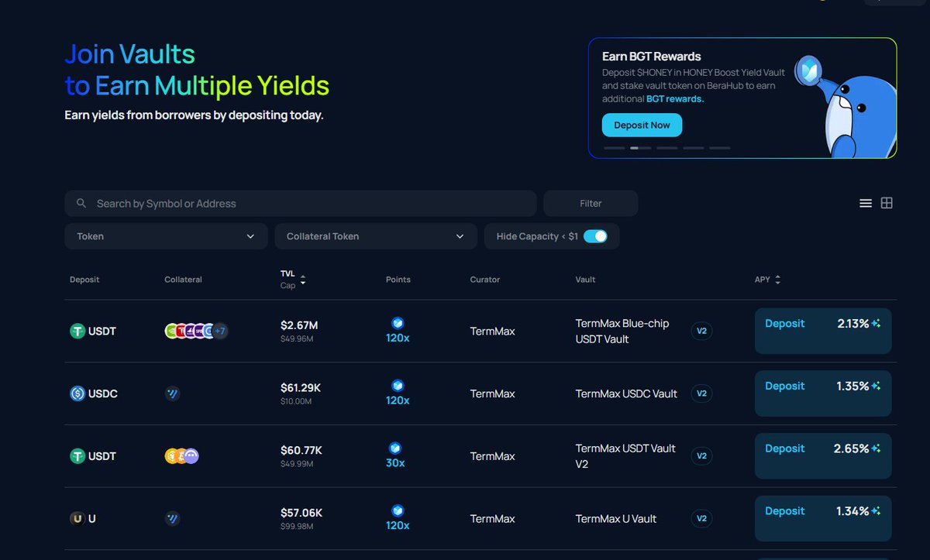
Task: Click the 120x points icon in the Blue-chip row
Action: click(398, 323)
